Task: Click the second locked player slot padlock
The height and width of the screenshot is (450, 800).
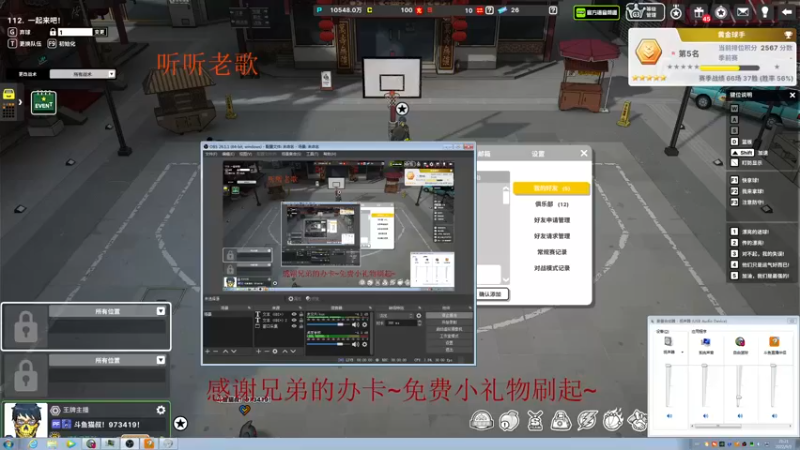Action: (x=26, y=376)
